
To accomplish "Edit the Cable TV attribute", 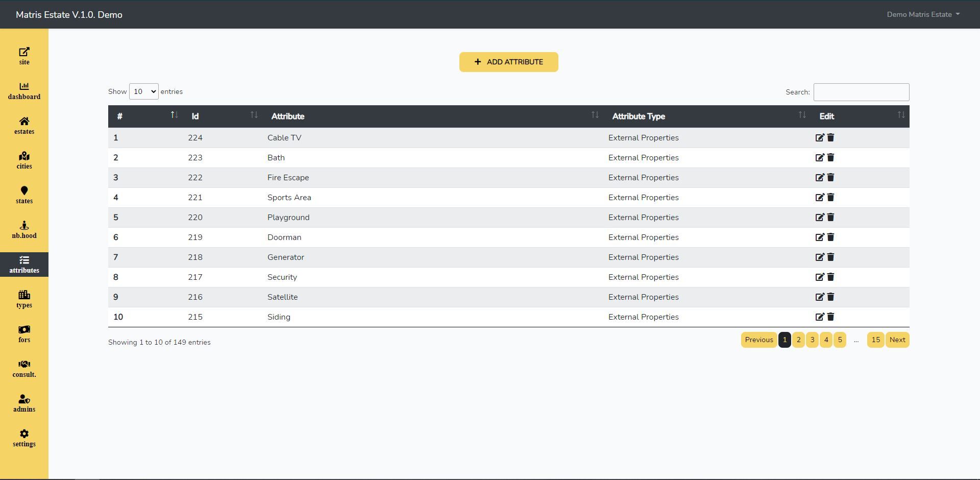I will pyautogui.click(x=820, y=138).
